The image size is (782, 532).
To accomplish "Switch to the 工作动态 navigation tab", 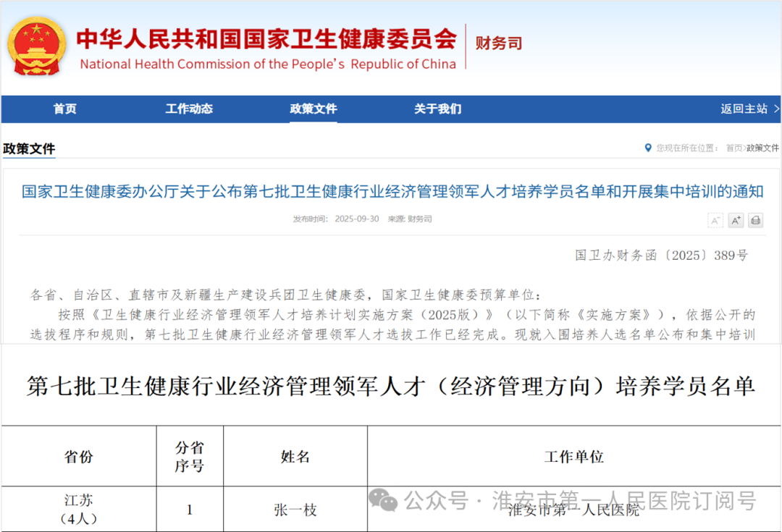I will (189, 109).
